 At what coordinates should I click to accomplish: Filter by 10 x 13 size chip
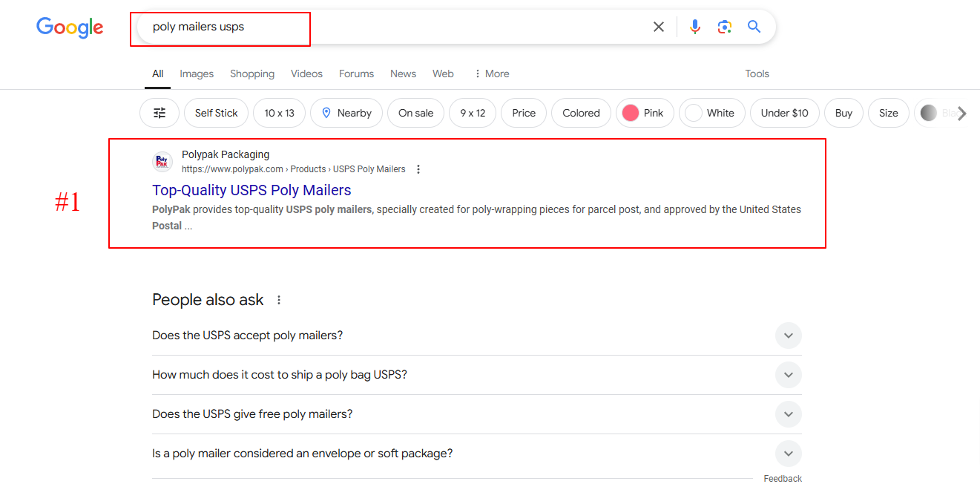[x=279, y=113]
